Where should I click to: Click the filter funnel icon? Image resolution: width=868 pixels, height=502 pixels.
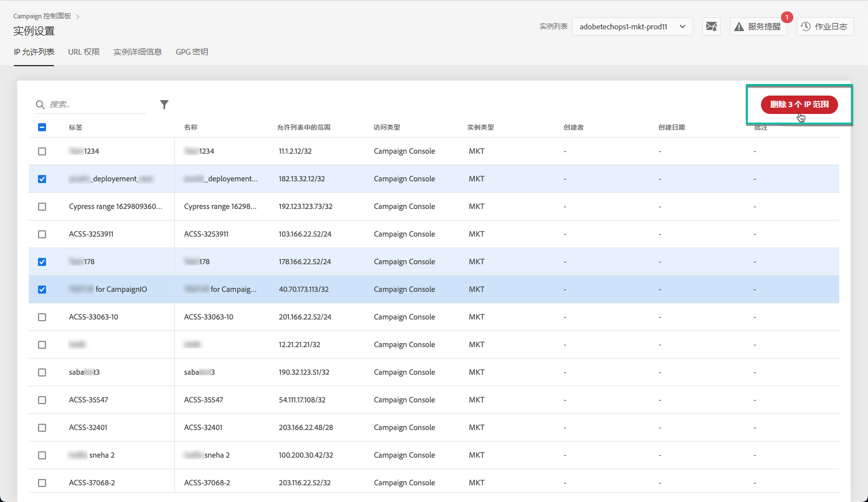pyautogui.click(x=164, y=105)
